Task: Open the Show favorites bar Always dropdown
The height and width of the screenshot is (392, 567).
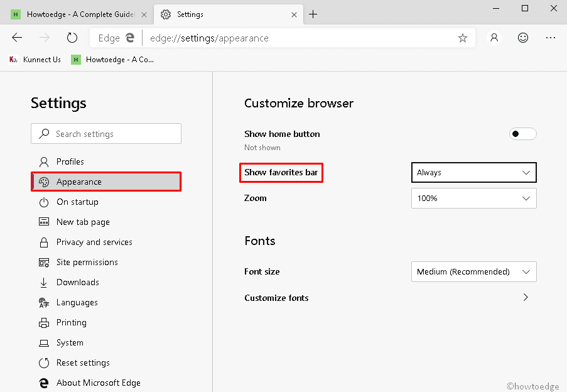Action: 473,172
